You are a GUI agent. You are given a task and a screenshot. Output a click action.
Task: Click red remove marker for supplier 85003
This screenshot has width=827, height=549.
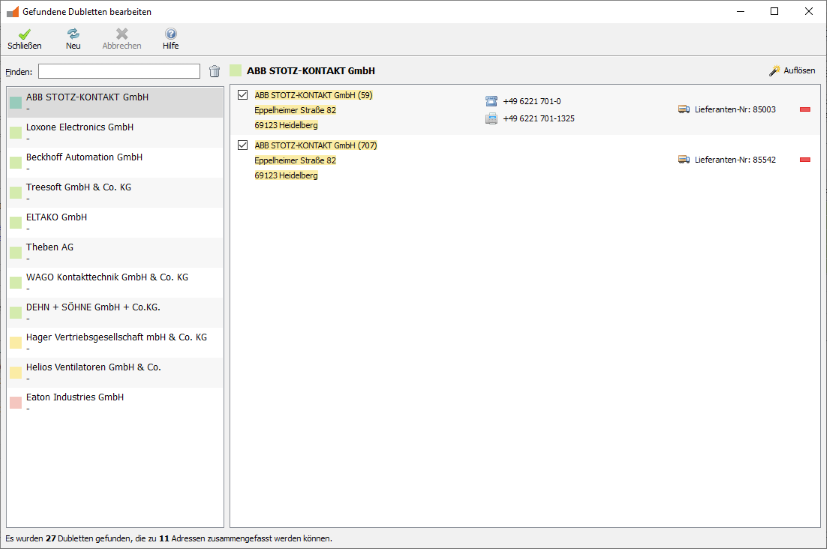pos(805,109)
